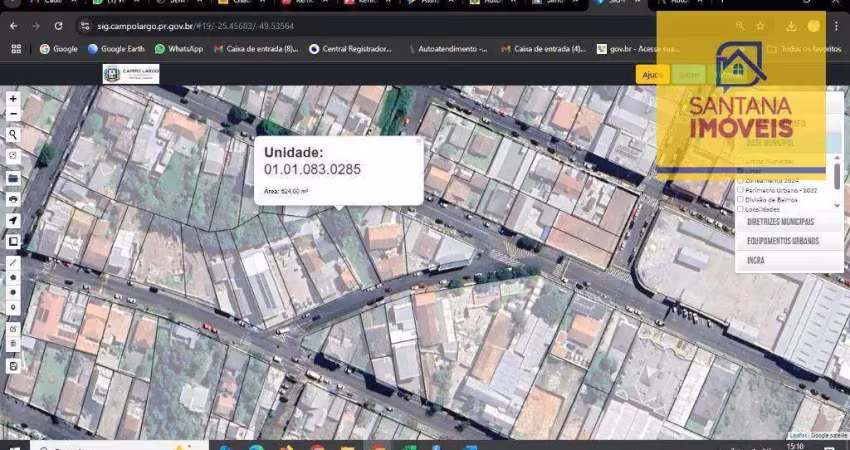Click the layer list scrollbar thumb
This screenshot has width=850, height=450.
point(838,177)
